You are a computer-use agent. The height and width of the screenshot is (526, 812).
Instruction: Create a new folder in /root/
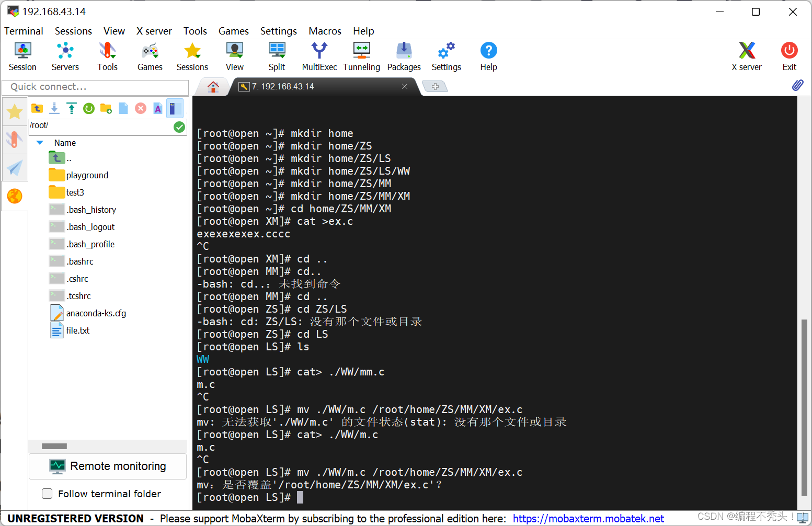coord(106,108)
